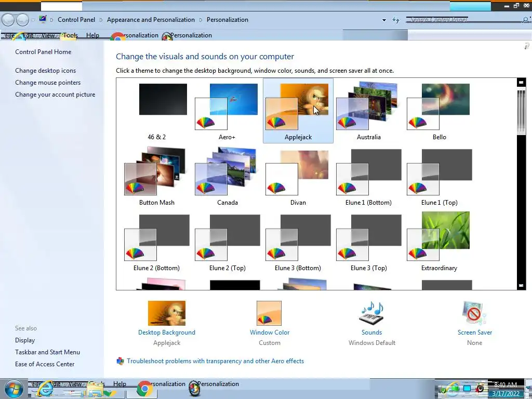
Task: Click Appearance and Personalization breadcrumb
Action: click(151, 20)
